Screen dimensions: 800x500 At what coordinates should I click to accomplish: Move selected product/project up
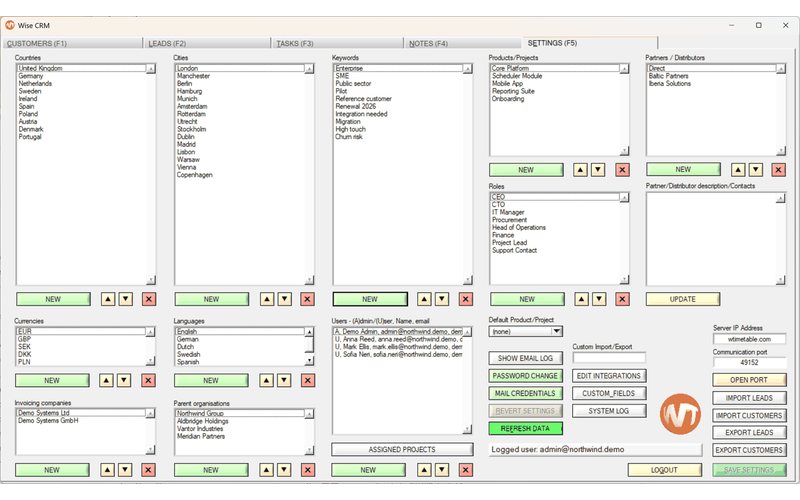tap(580, 169)
